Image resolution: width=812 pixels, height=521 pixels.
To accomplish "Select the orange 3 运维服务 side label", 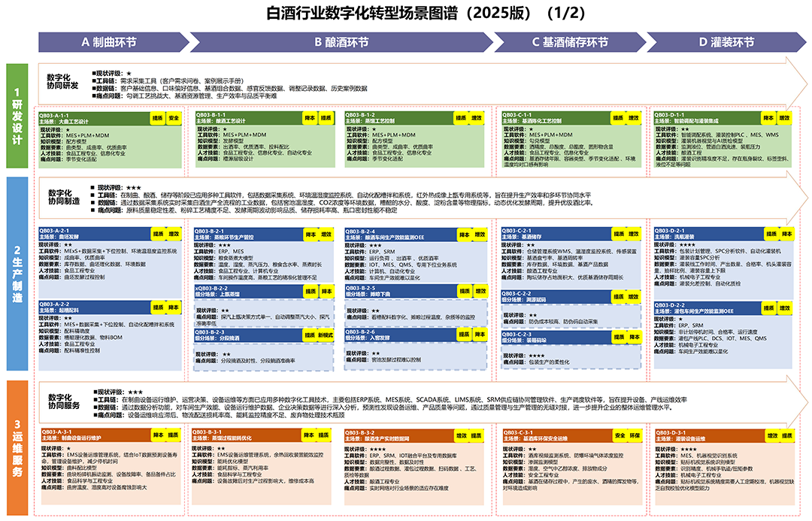I will 17,448.
